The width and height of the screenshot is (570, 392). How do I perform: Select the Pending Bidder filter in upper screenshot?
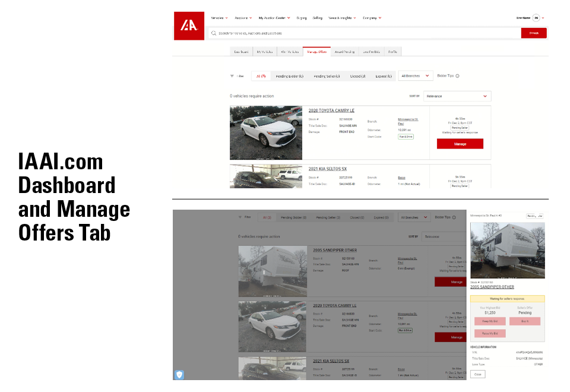coord(289,76)
